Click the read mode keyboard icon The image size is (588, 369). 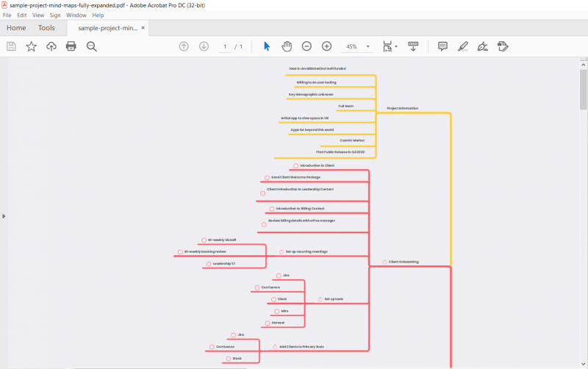click(413, 46)
